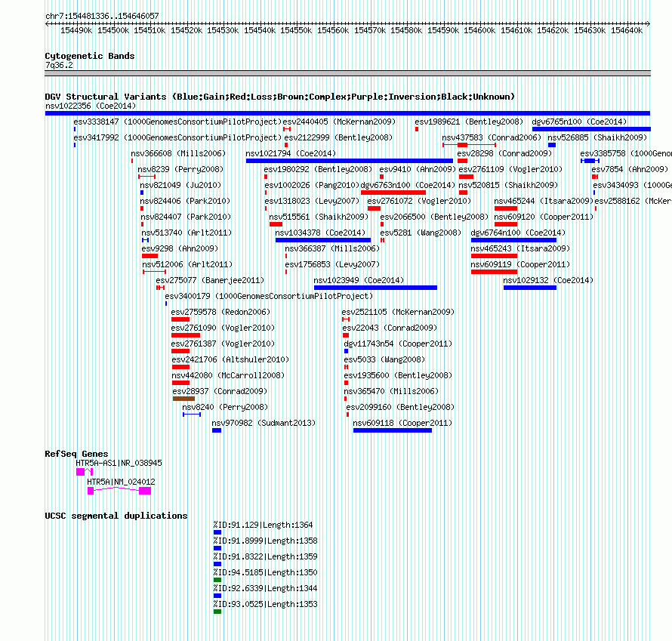
Task: Click the 7q36.2 band label
Action: pos(59,65)
